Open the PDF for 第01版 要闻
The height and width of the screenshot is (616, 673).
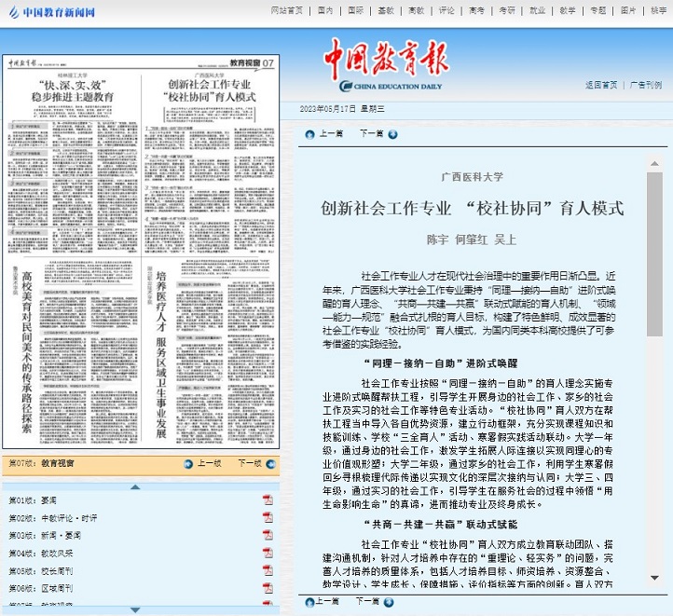click(x=268, y=500)
